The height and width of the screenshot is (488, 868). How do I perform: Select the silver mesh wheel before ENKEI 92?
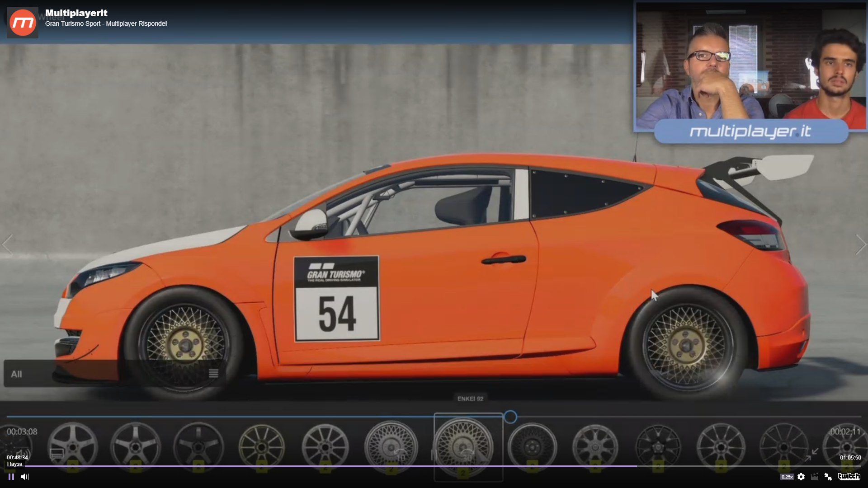coord(391,446)
